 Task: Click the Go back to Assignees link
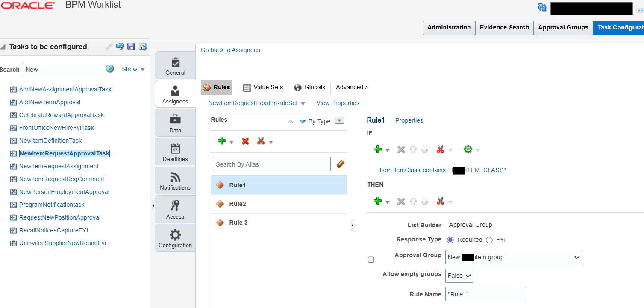click(230, 50)
